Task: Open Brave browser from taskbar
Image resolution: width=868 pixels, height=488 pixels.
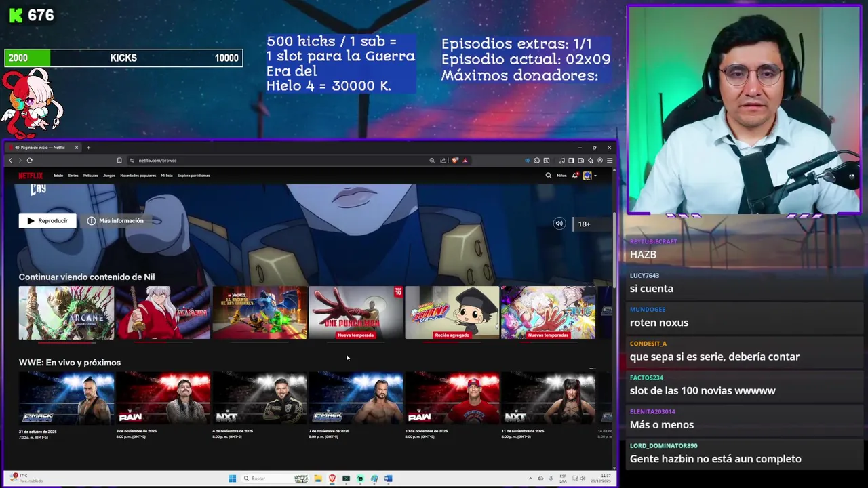Action: 332,478
